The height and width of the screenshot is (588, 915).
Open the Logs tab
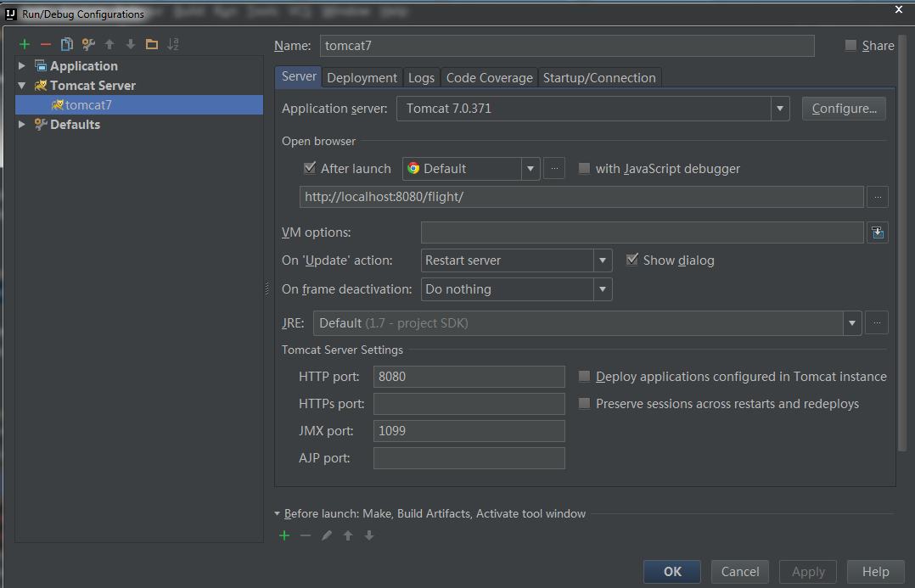(x=421, y=77)
